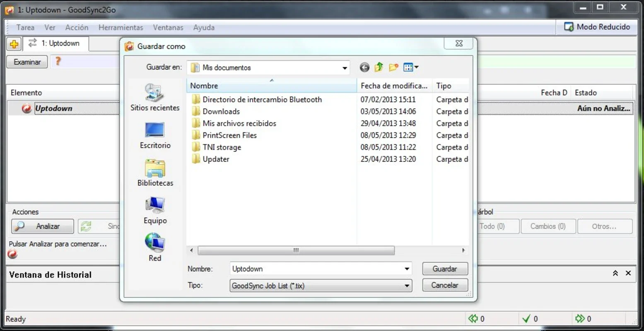
Task: Sort by Fecha de modifica... column header
Action: coord(394,86)
